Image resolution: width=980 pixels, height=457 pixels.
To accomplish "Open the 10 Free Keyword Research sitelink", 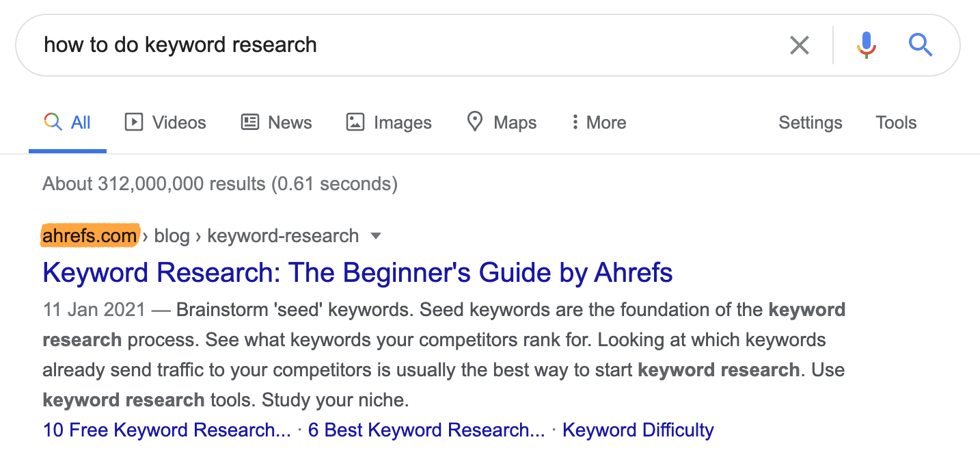I will [167, 430].
